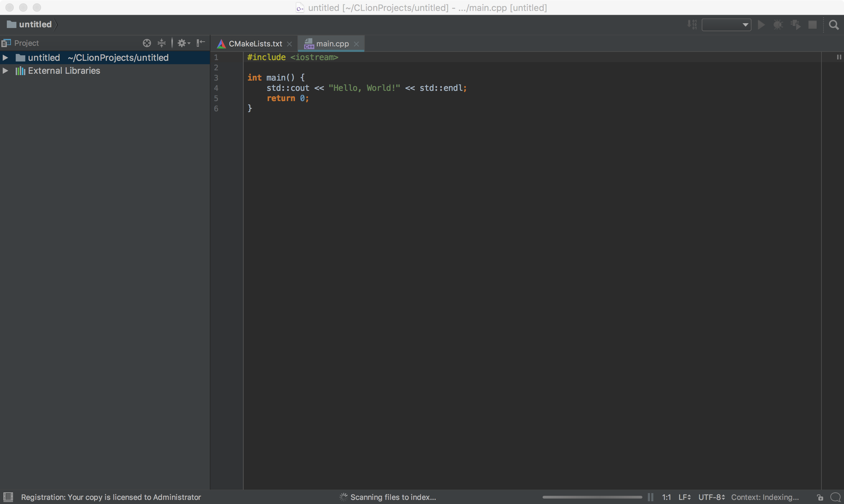Click Collapse All icon in Project panel
The height and width of the screenshot is (504, 844).
(162, 43)
